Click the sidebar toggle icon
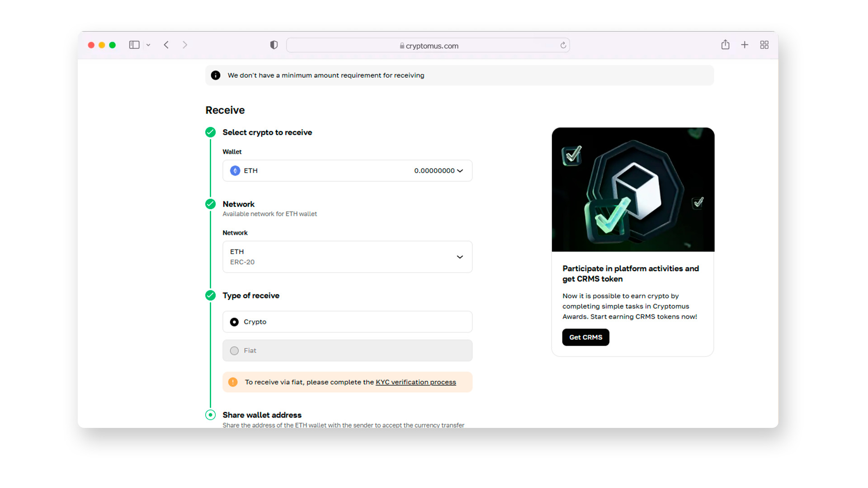868x488 pixels. [x=134, y=45]
